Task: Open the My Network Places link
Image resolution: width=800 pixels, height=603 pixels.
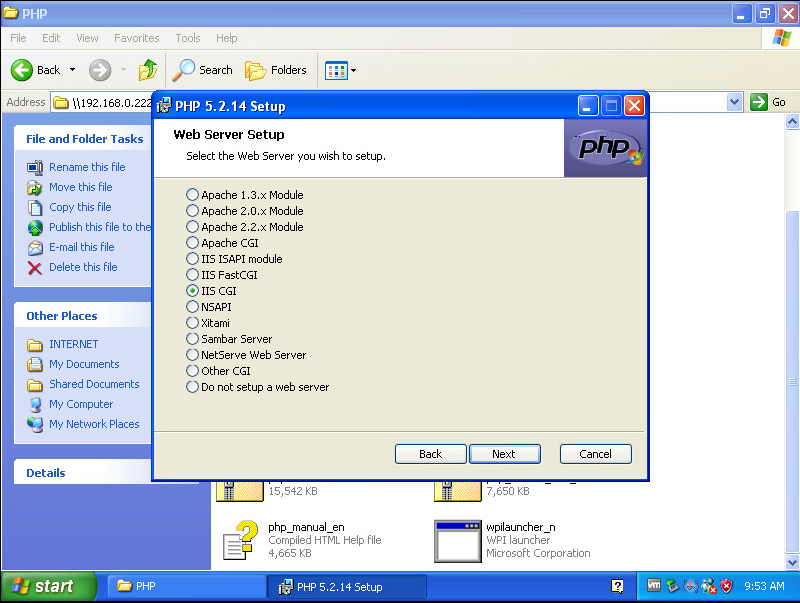Action: [x=94, y=424]
